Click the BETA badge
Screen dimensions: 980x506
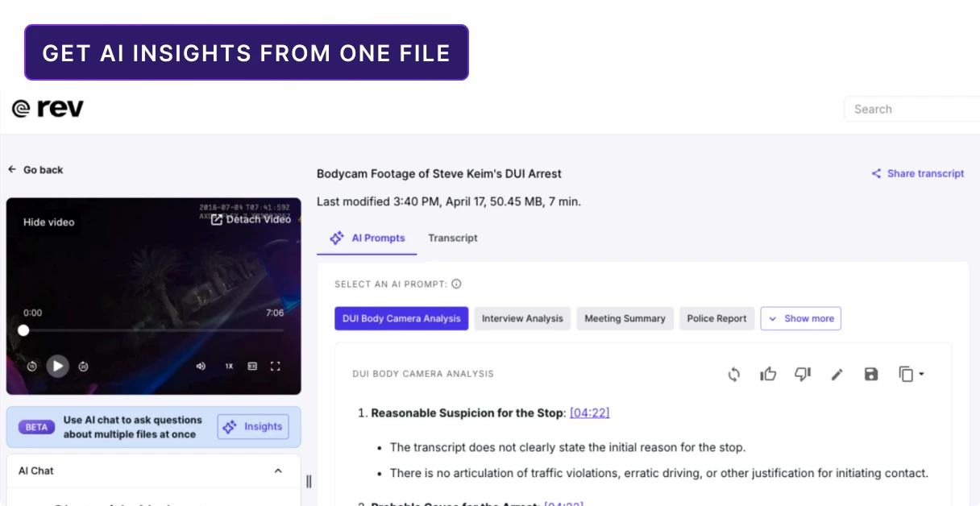tap(36, 427)
